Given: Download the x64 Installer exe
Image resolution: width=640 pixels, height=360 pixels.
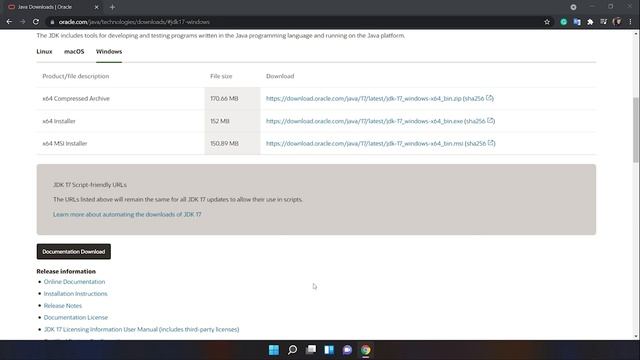Looking at the screenshot, I should coord(364,121).
